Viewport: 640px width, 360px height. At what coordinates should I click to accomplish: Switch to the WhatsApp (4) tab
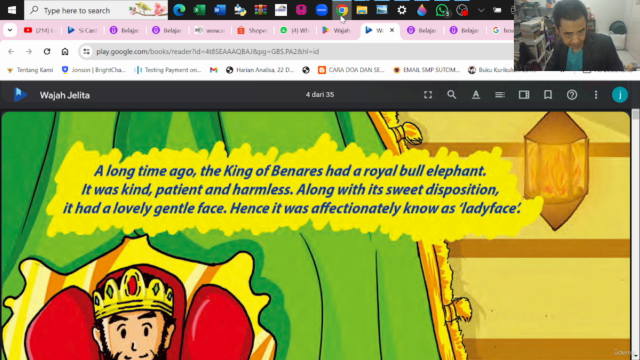tap(295, 30)
